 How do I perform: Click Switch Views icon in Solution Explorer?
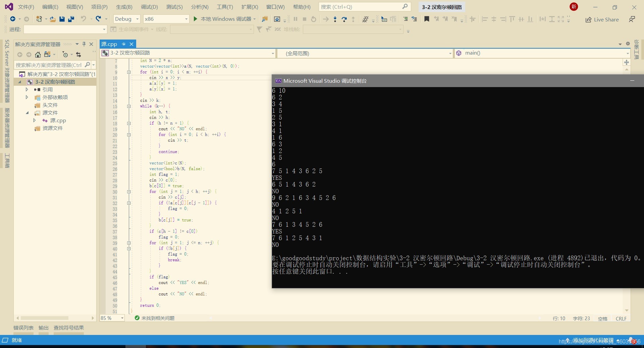click(47, 55)
